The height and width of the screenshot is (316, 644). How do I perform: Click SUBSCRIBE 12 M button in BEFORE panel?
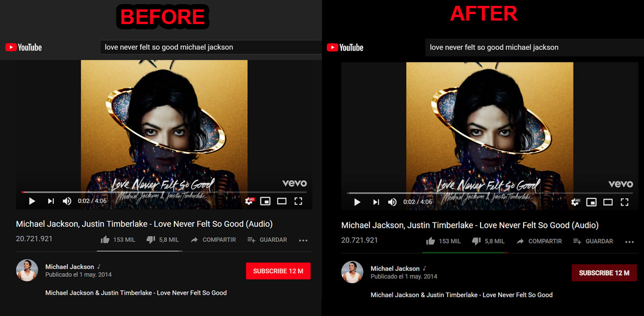tap(278, 271)
